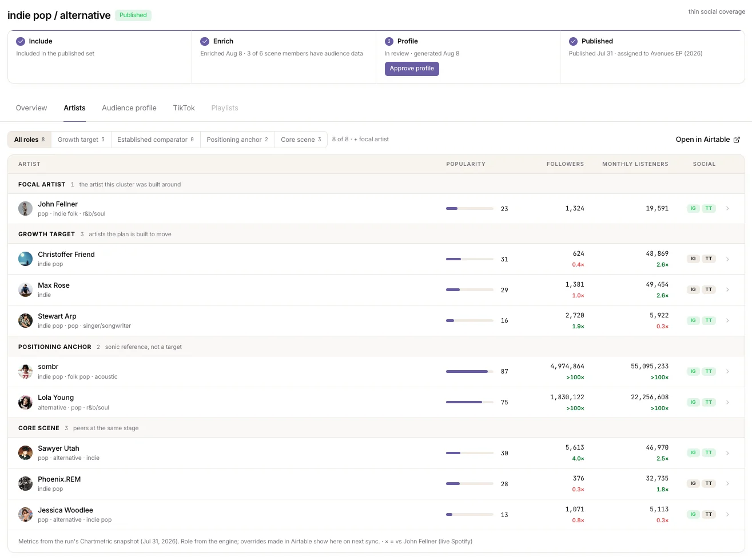Open the Audience profile tab
The image size is (752, 560).
click(129, 108)
